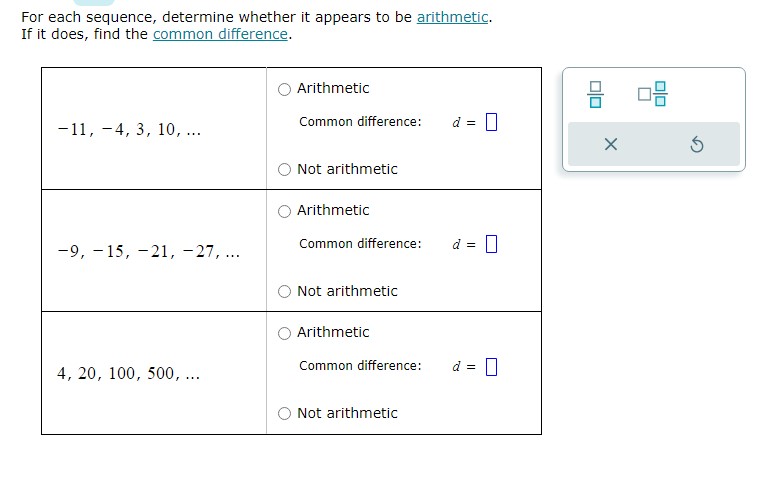
Task: Click the d input box in first row
Action: coord(491,122)
